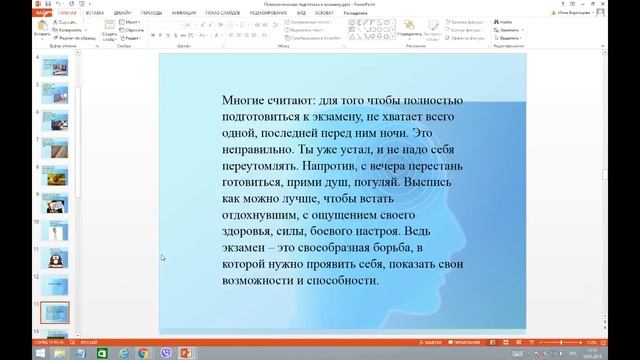Switch to Slide Sorter view icon in the status bar

click(506, 342)
